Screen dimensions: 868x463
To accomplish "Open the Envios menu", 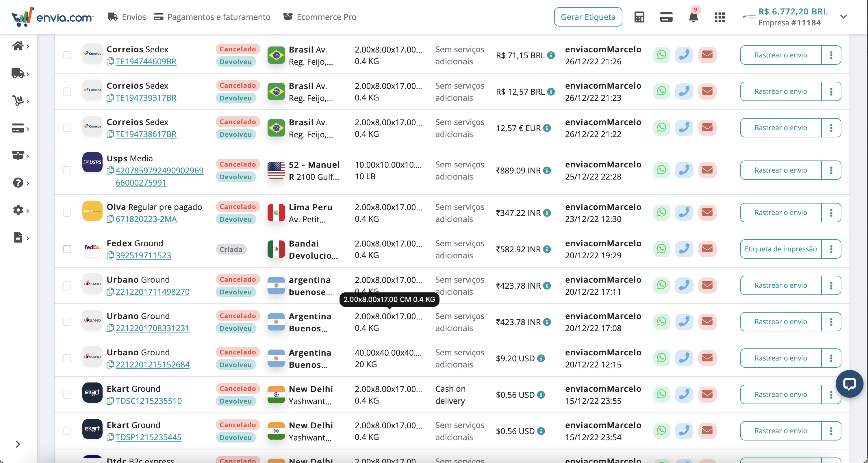I will coord(127,17).
